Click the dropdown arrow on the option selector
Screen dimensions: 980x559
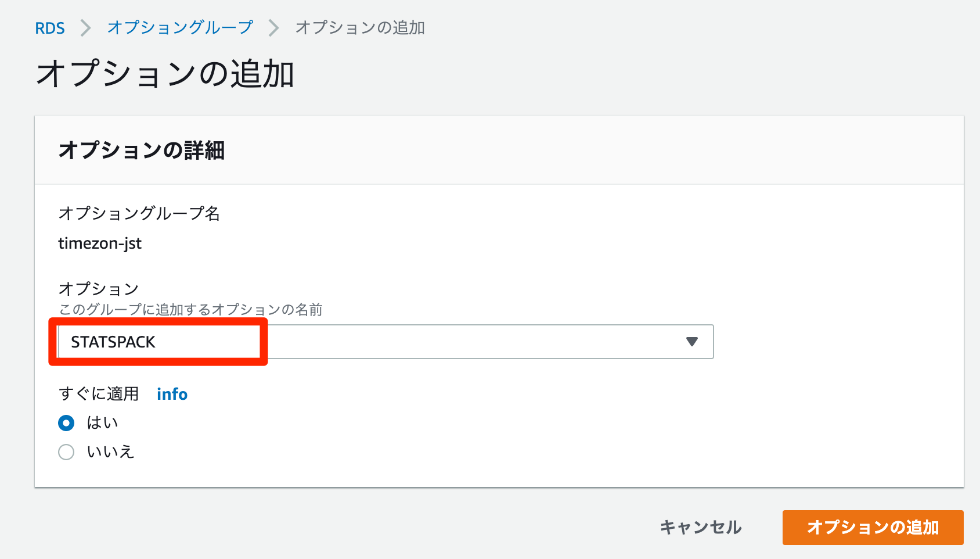tap(691, 342)
